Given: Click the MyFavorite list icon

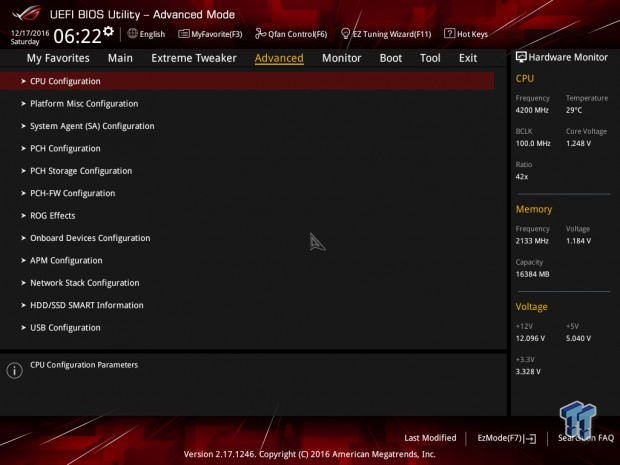Looking at the screenshot, I should click(x=183, y=34).
